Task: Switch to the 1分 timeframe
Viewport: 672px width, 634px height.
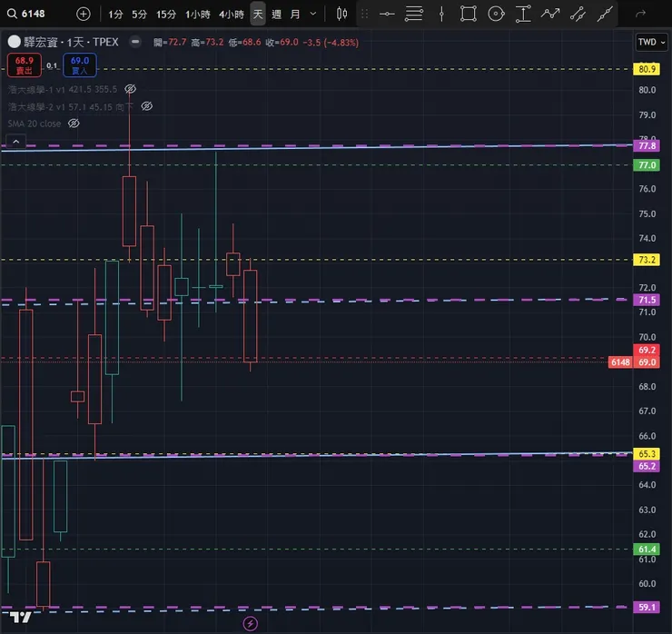Action: [115, 15]
